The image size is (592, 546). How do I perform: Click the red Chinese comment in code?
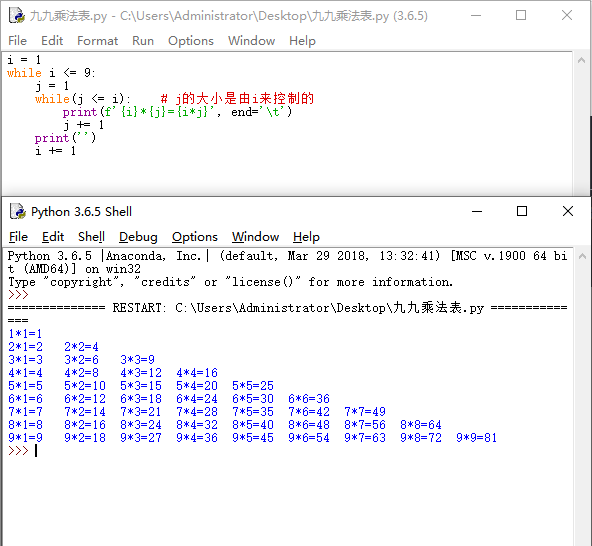point(237,99)
